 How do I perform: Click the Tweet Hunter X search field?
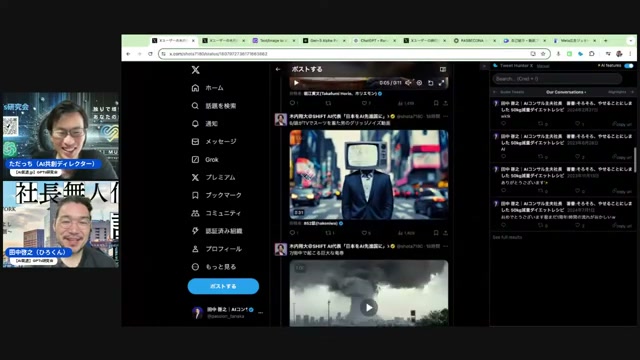[x=557, y=79]
